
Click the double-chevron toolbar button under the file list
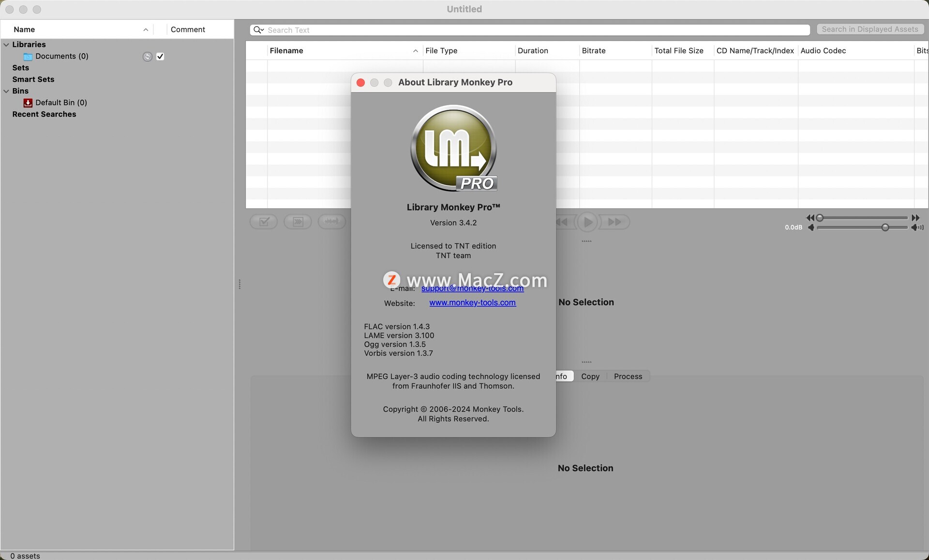298,222
